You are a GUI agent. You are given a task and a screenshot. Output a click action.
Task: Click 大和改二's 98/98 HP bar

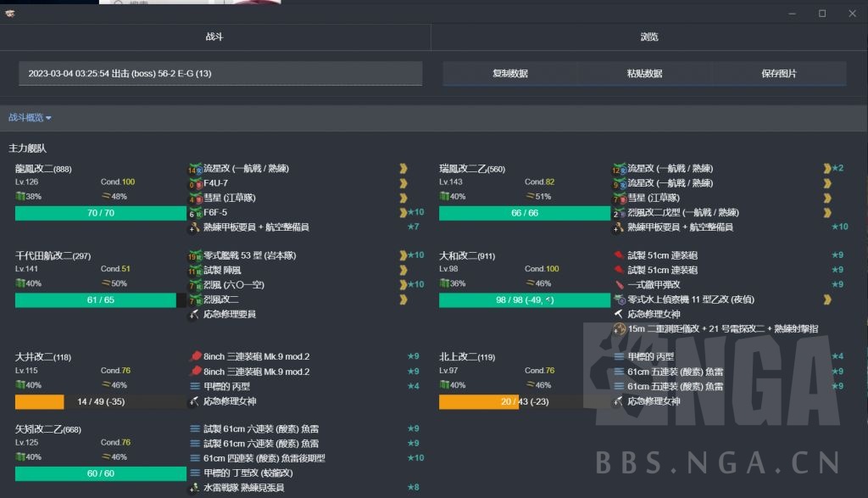coord(523,299)
